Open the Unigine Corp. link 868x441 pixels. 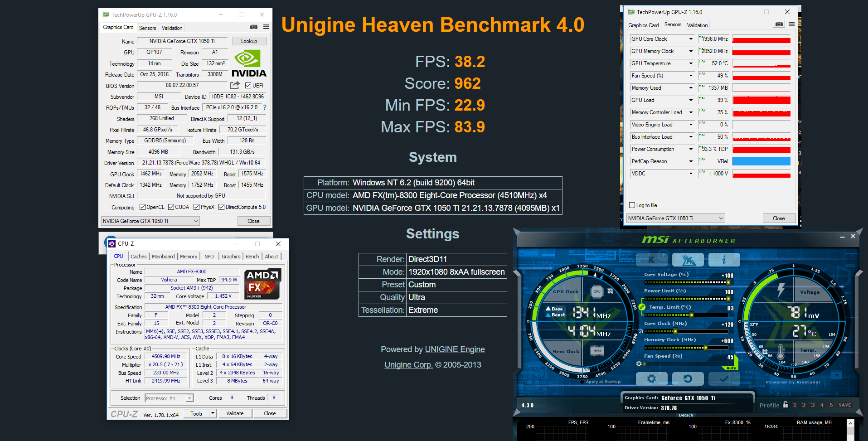[408, 365]
